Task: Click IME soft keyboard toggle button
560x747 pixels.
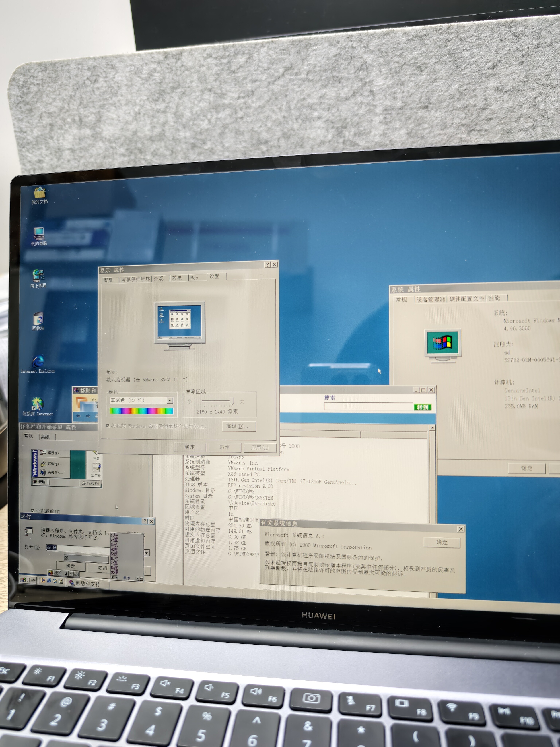Action: point(77,574)
